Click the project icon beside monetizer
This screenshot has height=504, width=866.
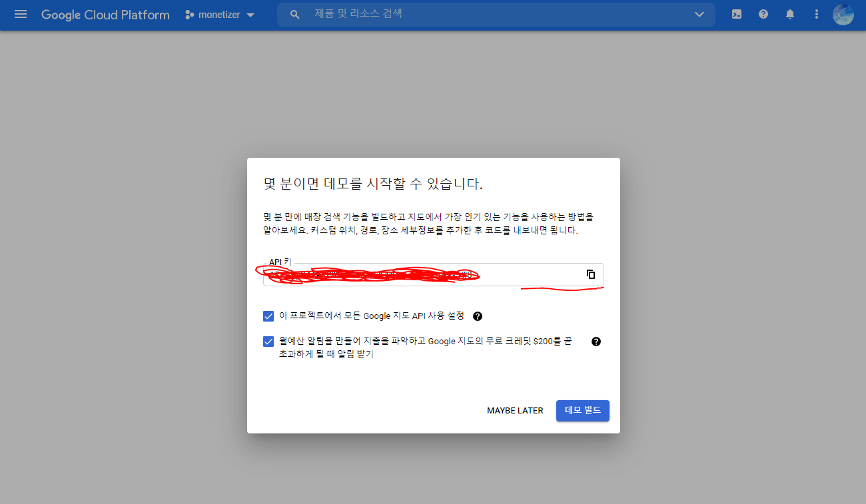click(x=189, y=15)
